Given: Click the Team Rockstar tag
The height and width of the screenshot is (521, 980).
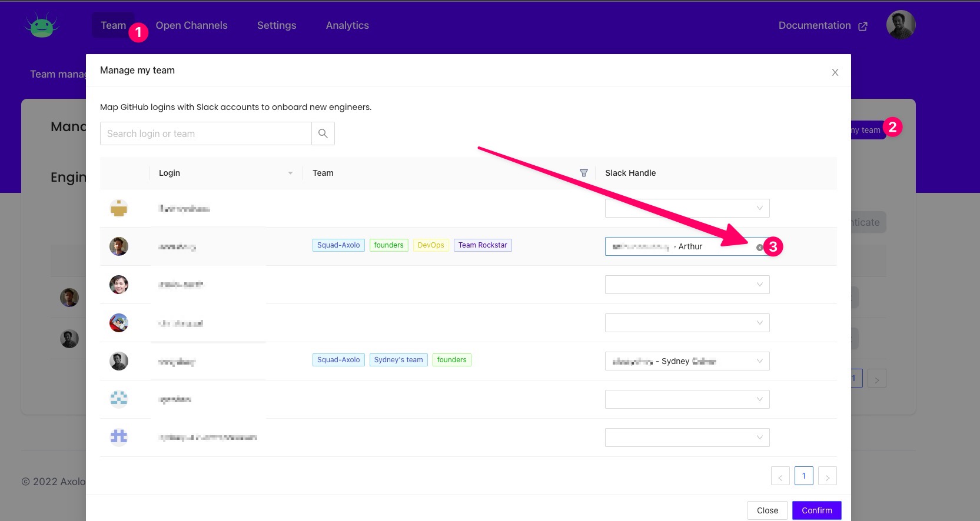Looking at the screenshot, I should (483, 245).
